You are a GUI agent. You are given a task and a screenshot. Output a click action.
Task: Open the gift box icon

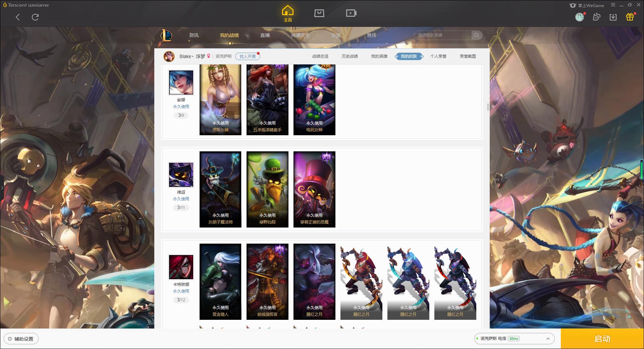[630, 17]
